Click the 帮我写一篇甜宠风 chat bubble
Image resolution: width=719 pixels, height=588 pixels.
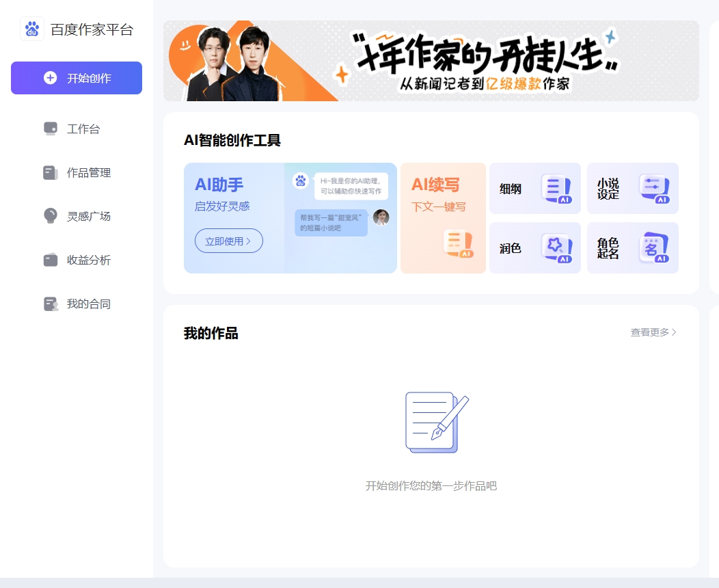331,222
